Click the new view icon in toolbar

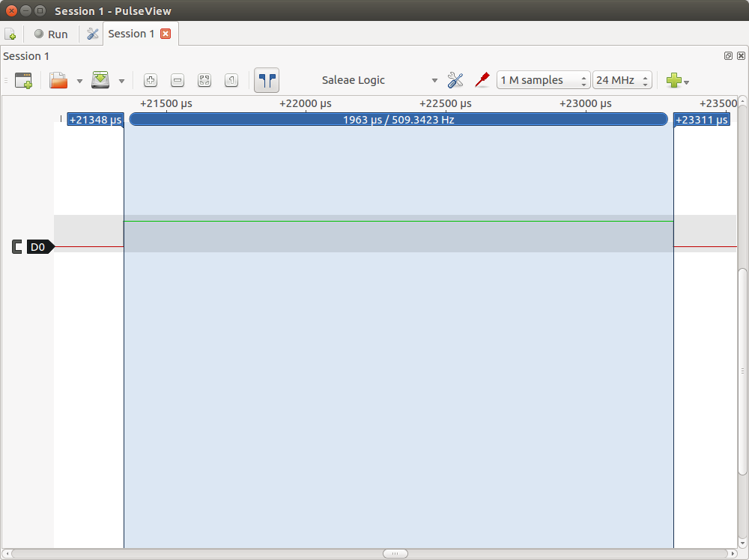pyautogui.click(x=23, y=80)
